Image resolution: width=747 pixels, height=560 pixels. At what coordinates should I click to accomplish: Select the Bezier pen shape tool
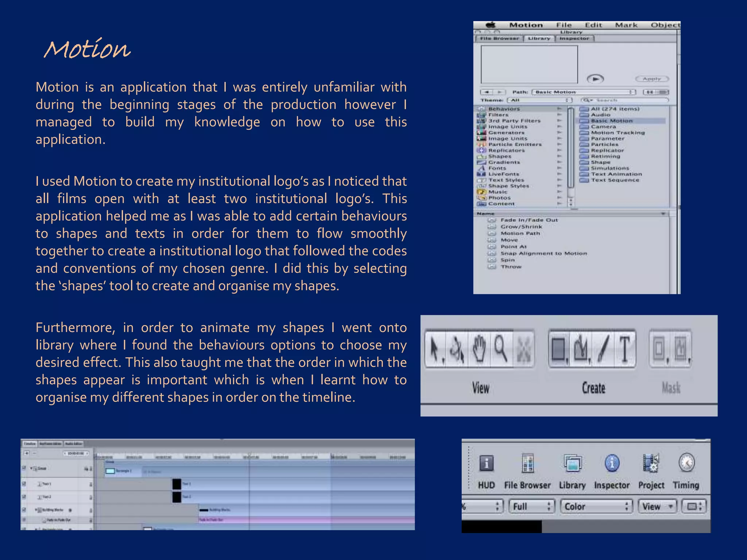[x=581, y=349]
